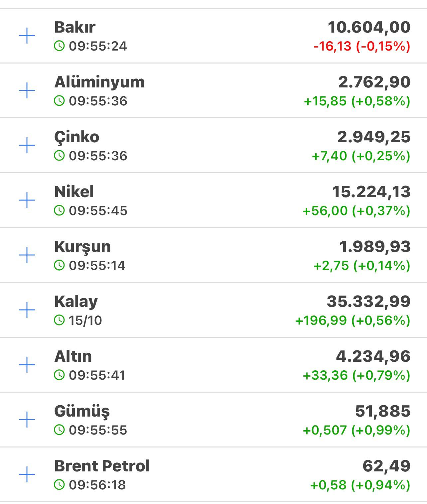
Task: Open the Altın commodity details
Action: 73,356
